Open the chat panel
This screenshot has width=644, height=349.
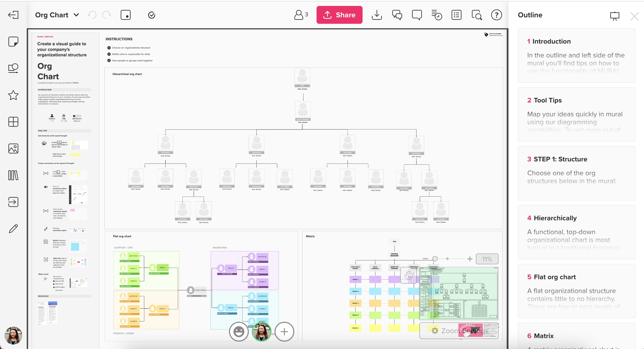(397, 15)
